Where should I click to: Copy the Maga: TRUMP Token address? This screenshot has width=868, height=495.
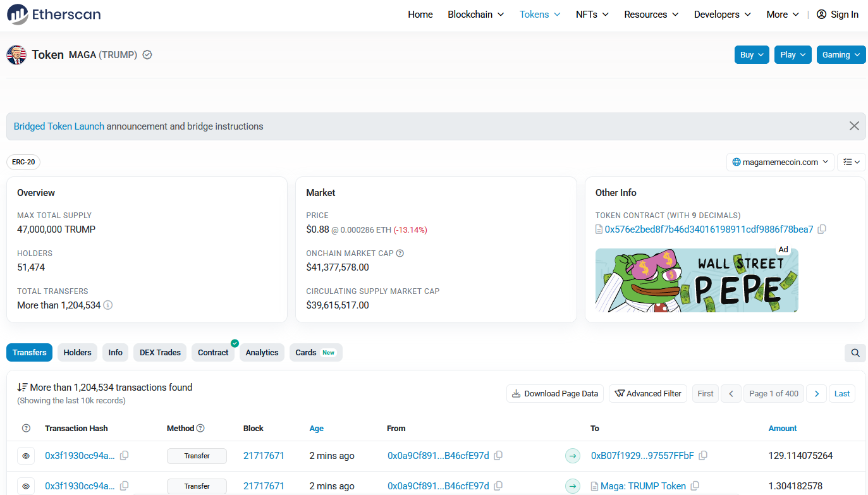coord(695,486)
